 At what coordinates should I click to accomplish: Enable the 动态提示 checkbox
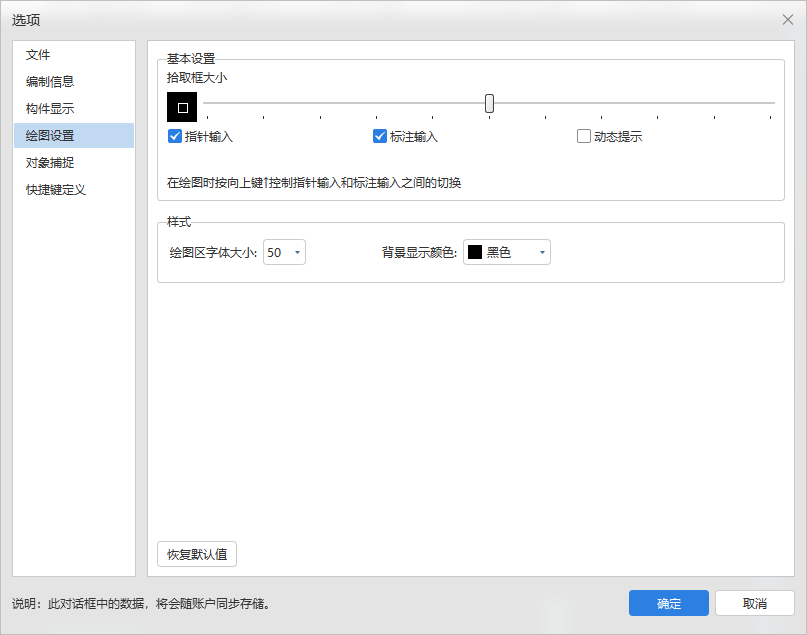(x=584, y=137)
